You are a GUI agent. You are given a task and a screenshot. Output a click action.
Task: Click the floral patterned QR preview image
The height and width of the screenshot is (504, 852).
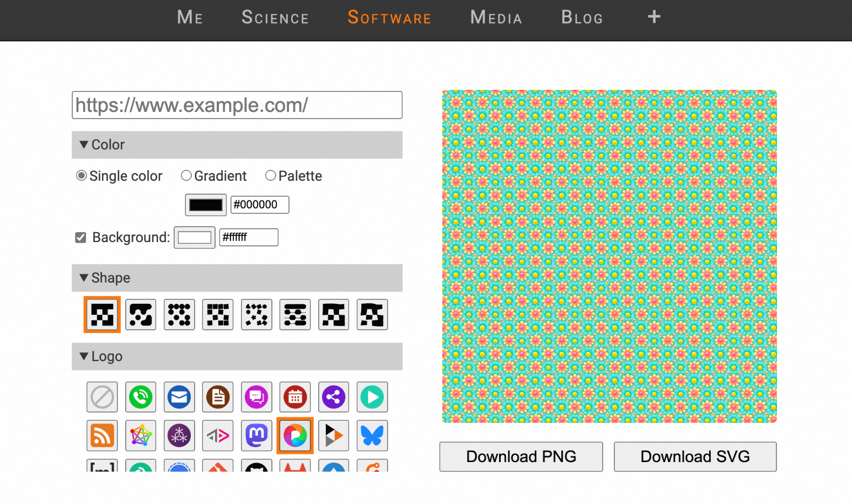[609, 256]
